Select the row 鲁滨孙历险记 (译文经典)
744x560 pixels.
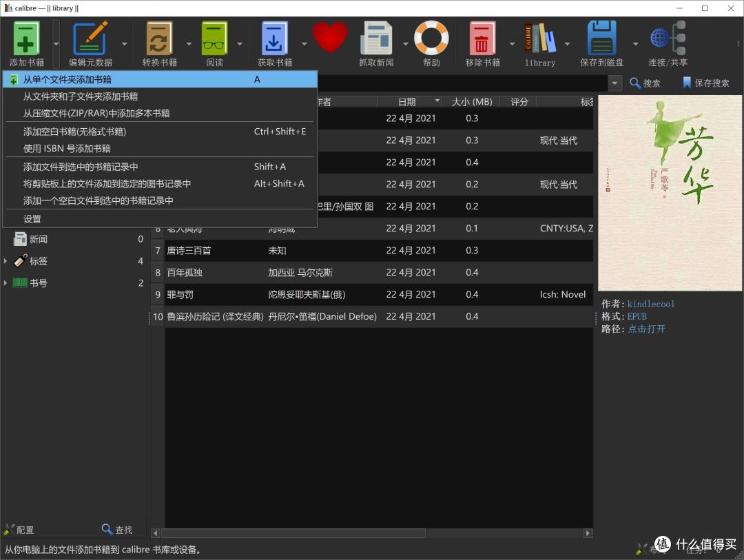click(x=372, y=316)
